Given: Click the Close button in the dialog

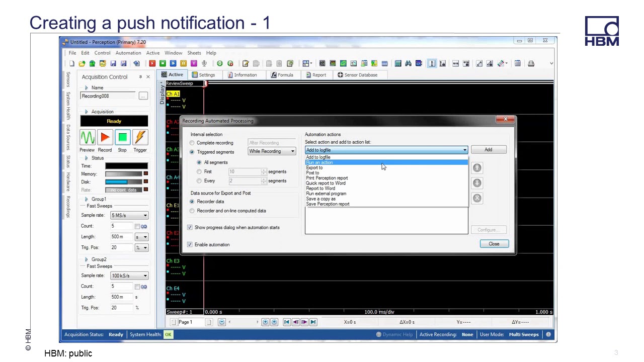Looking at the screenshot, I should (494, 244).
